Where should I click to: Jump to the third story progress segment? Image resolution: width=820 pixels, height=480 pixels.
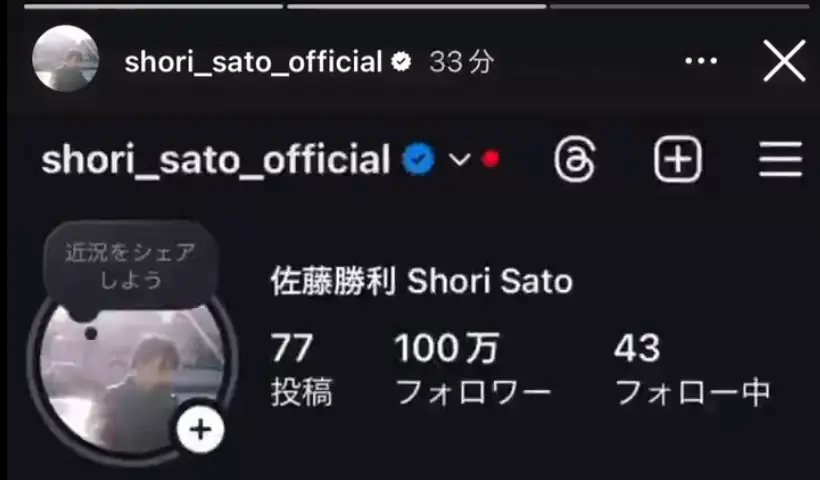click(x=680, y=6)
